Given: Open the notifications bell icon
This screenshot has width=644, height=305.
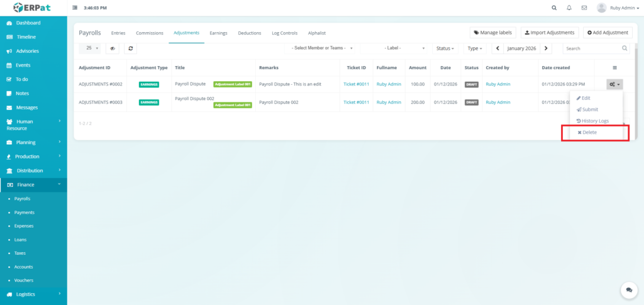Looking at the screenshot, I should (x=569, y=8).
